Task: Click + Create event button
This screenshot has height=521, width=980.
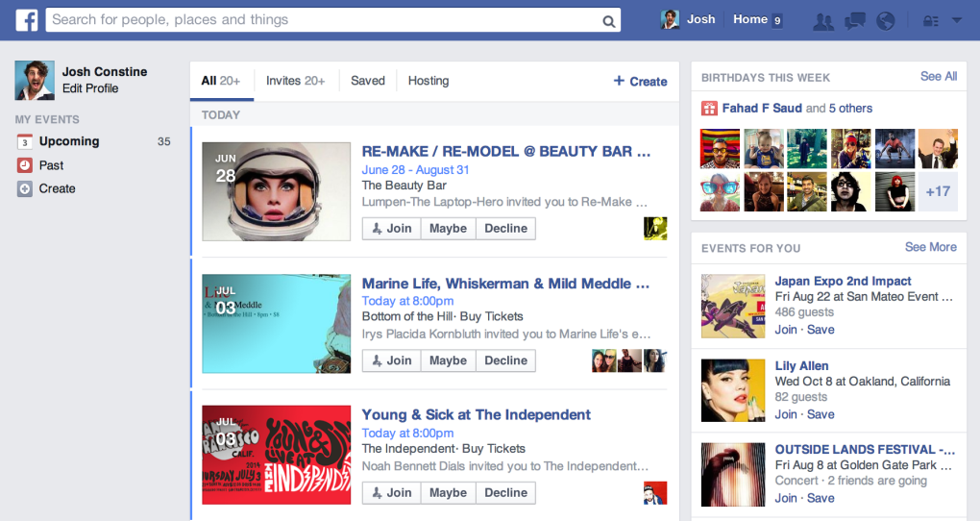Action: coord(640,82)
